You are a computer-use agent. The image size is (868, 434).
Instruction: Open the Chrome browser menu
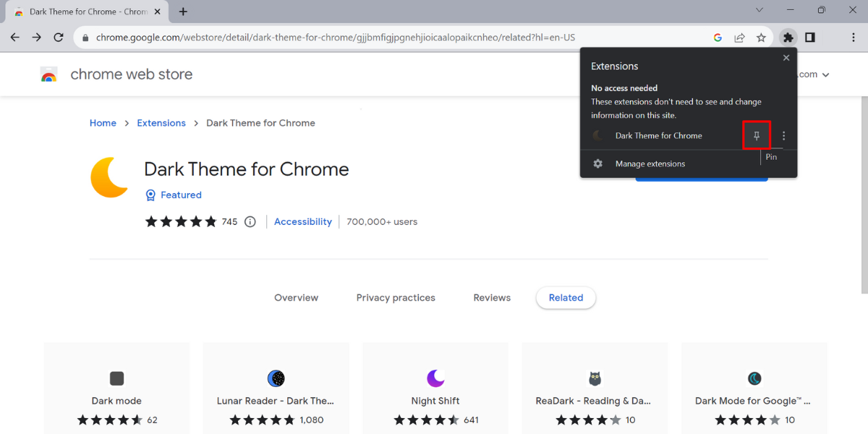pos(853,37)
